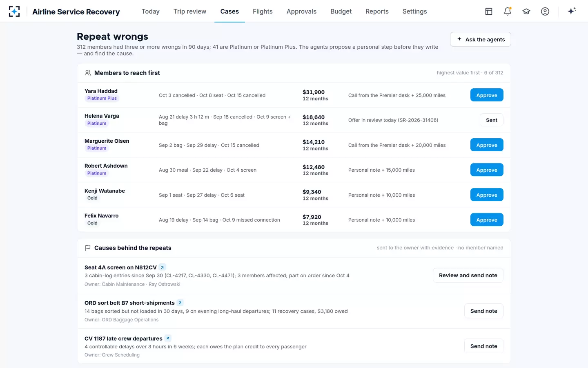Image resolution: width=588 pixels, height=368 pixels.
Task: Open the sparkle AI assistant icon
Action: pos(572,11)
